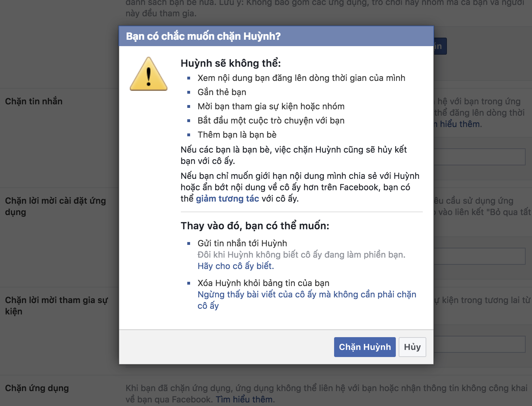This screenshot has width=532, height=406.
Task: Click the Hãy cho cô ấy biết link
Action: (235, 266)
